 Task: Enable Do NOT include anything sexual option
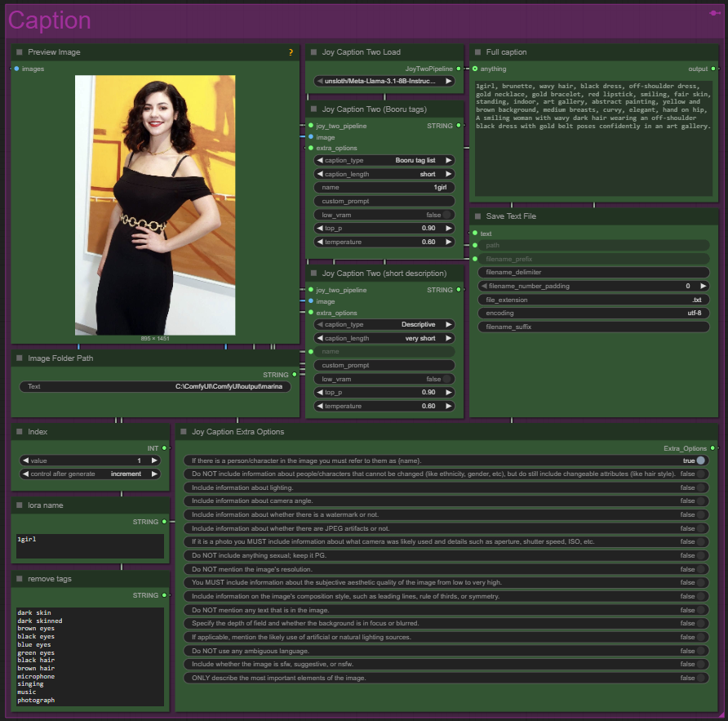[x=446, y=555]
